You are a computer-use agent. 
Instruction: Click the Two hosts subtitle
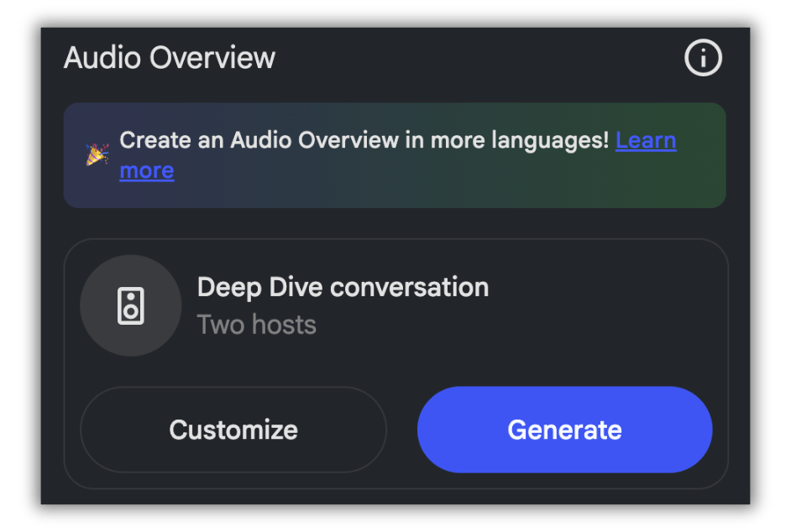click(x=256, y=324)
